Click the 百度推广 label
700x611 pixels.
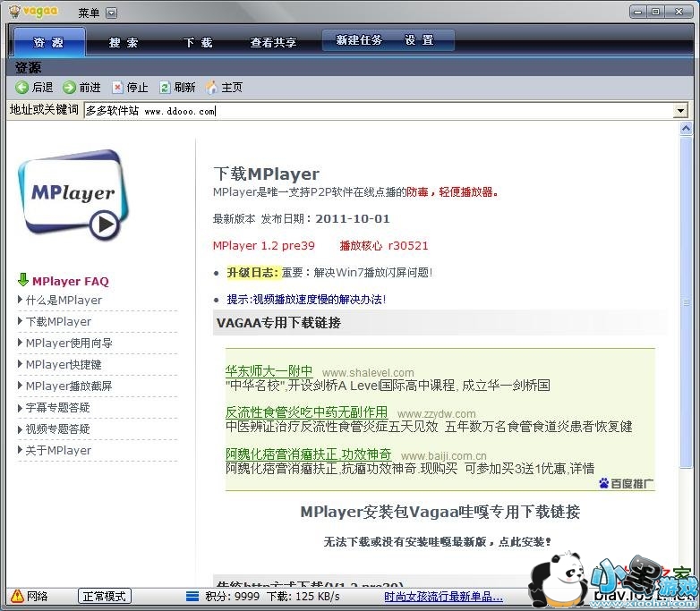coord(632,483)
